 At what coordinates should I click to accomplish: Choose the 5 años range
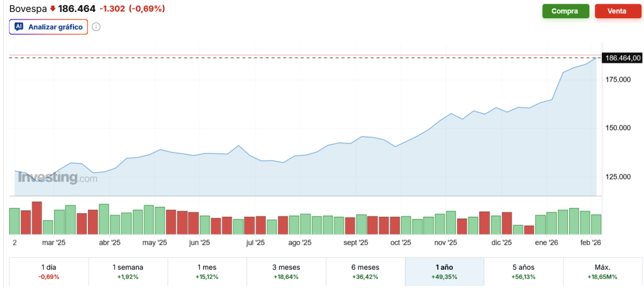524,272
